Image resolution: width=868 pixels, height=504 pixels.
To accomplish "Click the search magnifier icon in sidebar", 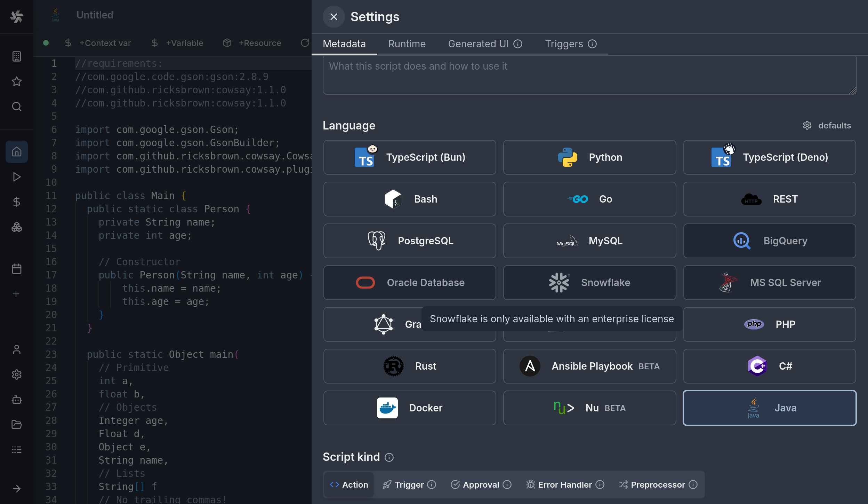I will point(16,107).
